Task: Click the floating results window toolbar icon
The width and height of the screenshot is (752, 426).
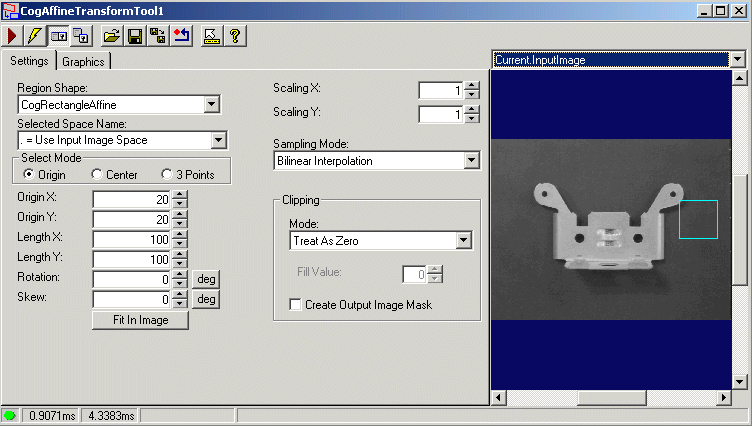Action: tap(81, 36)
